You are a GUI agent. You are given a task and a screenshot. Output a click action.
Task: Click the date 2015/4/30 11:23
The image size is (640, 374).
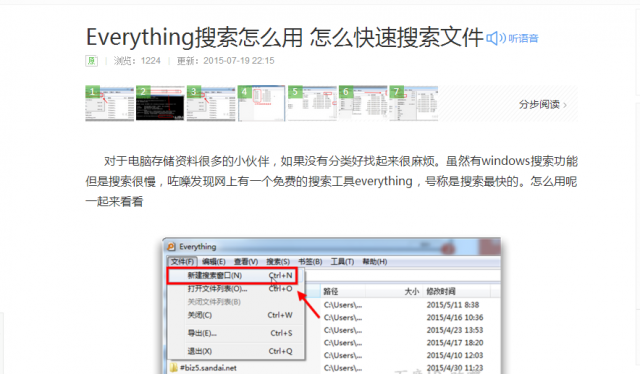pyautogui.click(x=455, y=368)
